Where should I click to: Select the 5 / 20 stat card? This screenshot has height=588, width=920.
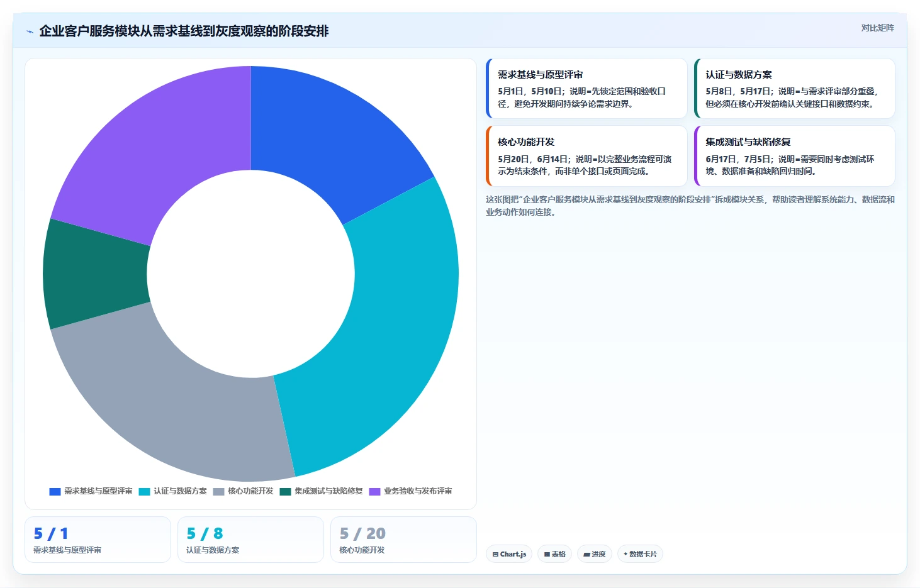click(403, 540)
